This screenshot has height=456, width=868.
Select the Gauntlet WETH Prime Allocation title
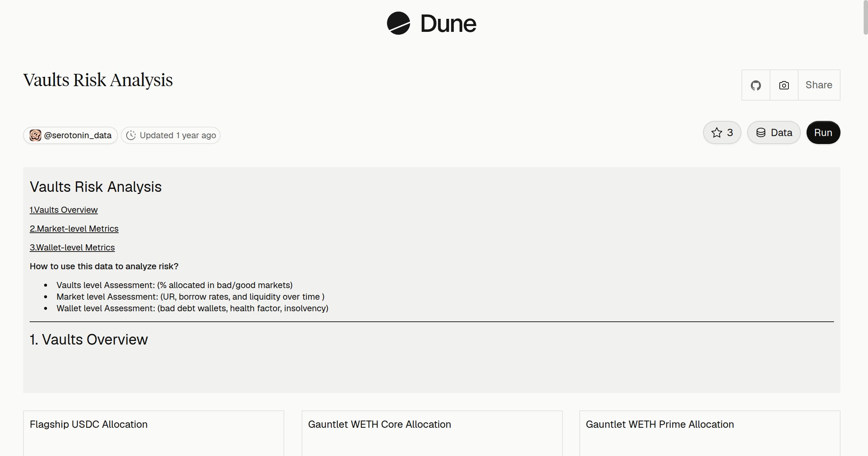(660, 424)
